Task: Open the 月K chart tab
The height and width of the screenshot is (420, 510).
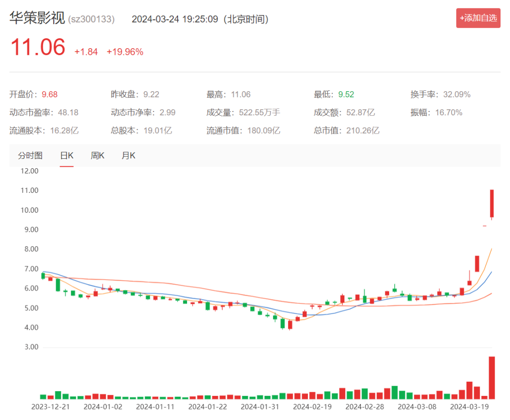Action: 128,155
